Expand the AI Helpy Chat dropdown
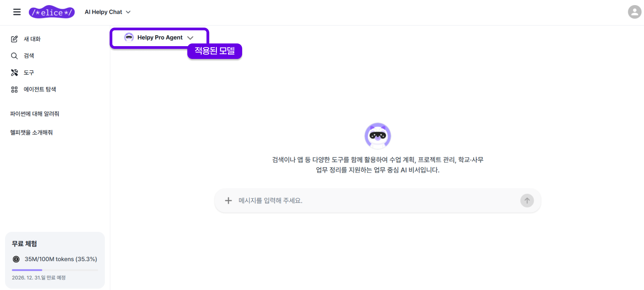 point(108,12)
